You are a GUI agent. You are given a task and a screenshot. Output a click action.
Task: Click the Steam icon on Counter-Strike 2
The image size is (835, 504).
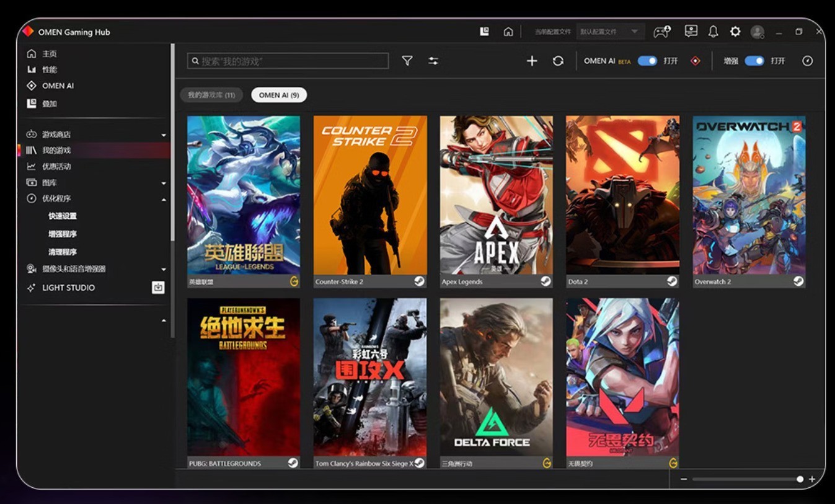(x=420, y=281)
